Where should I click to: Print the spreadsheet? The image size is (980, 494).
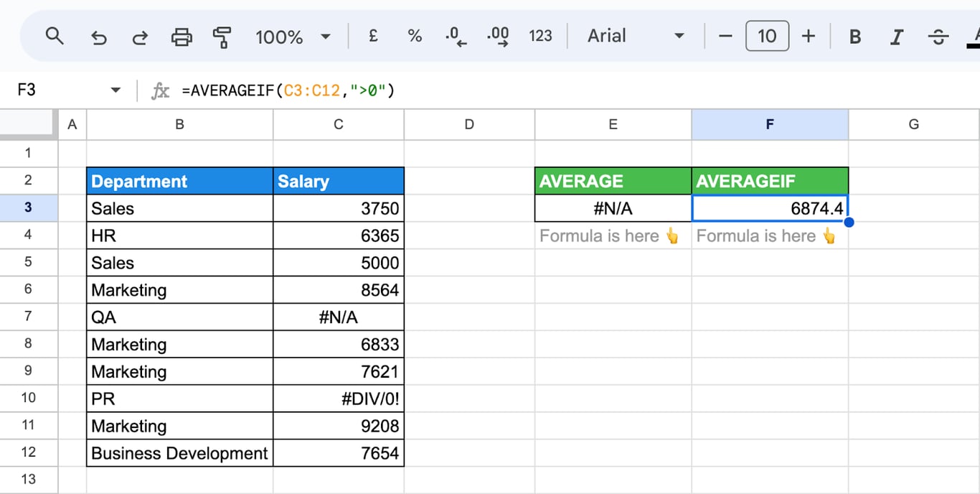(182, 37)
